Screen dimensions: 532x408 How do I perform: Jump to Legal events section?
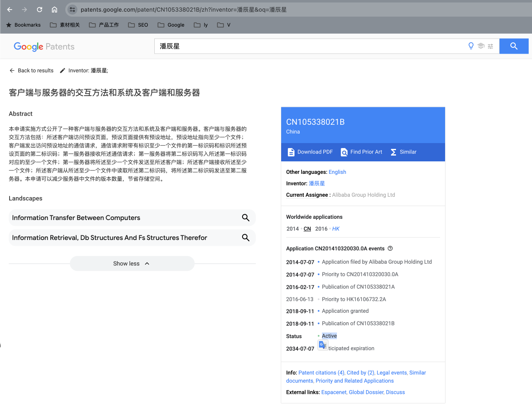392,373
